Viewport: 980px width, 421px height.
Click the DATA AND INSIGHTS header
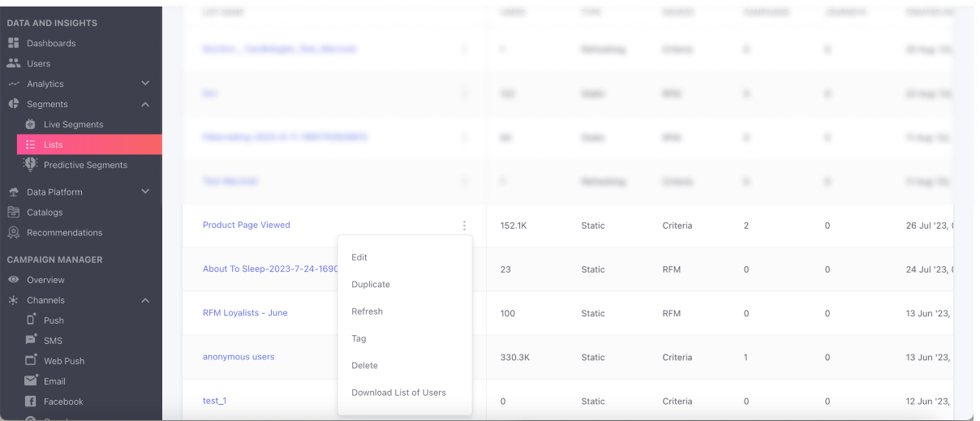(x=52, y=23)
